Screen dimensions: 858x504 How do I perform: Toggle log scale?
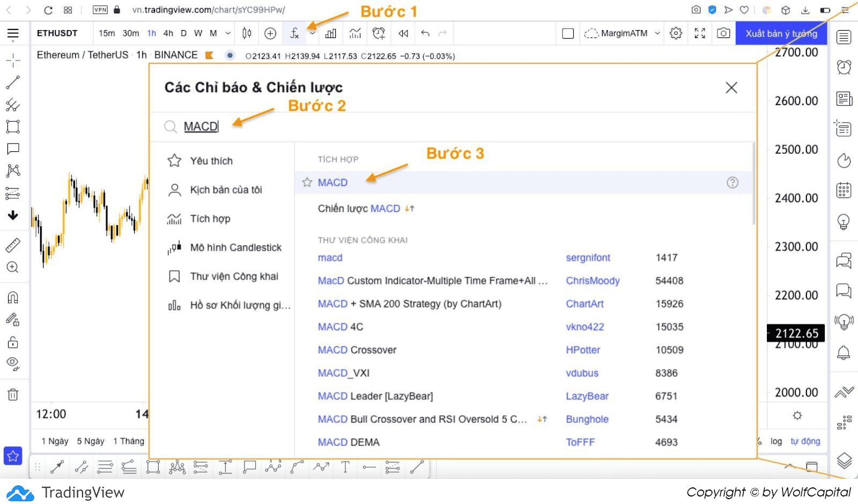point(776,441)
